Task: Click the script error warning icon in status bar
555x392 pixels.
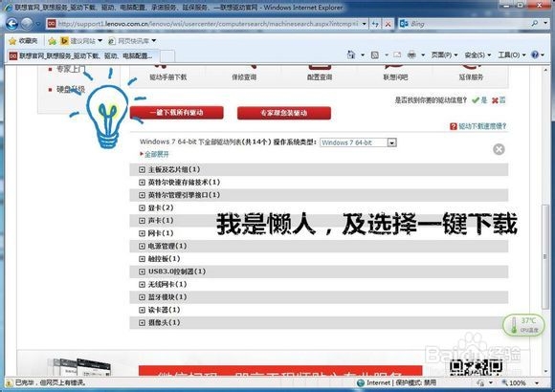Action: [x=9, y=382]
